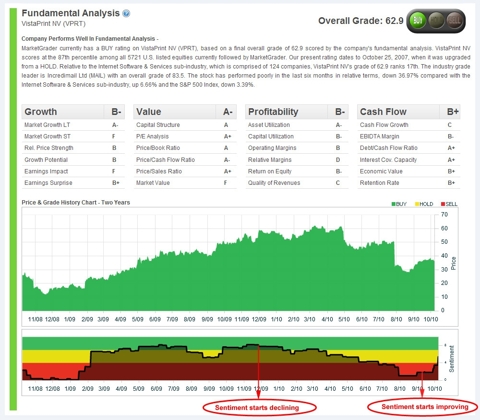
Task: Click the VistaPrint NV (VPRT) subtitle
Action: tap(53, 24)
